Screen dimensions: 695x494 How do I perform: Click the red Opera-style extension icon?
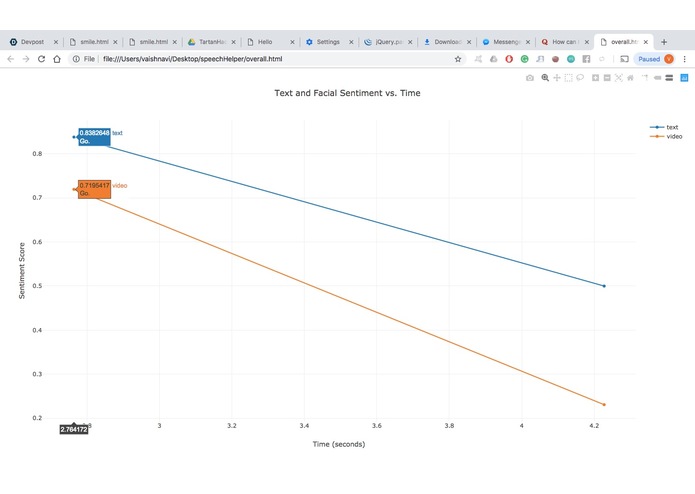(x=509, y=59)
